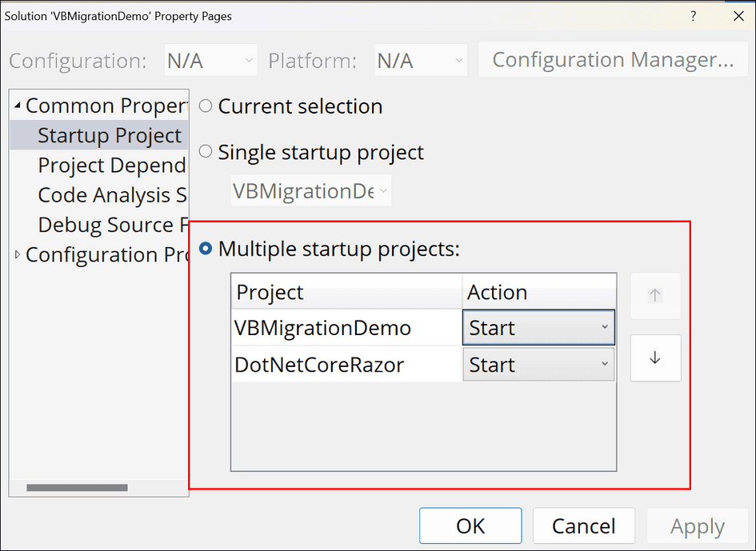Open the Configuration dropdown
This screenshot has height=551, width=756.
[x=210, y=59]
